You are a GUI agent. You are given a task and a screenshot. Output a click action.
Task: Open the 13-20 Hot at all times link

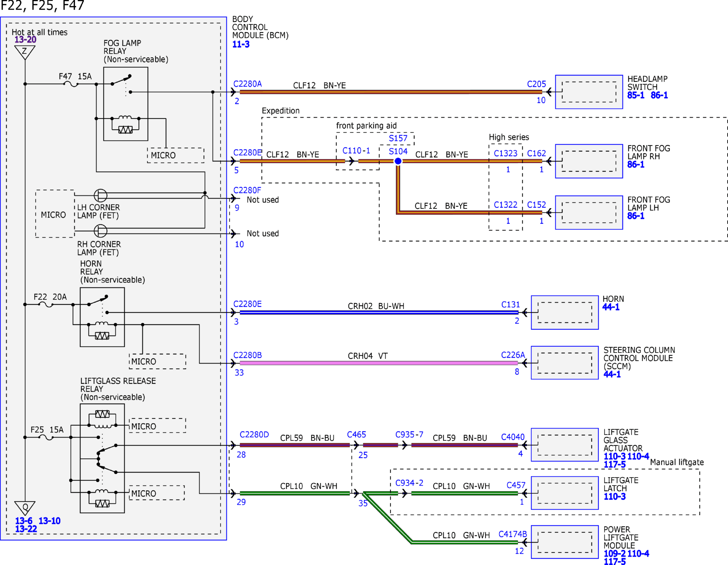coord(25,39)
